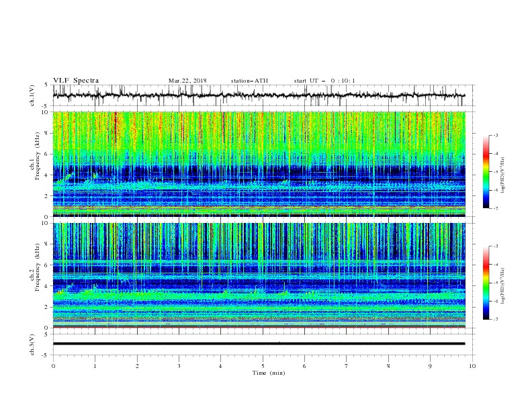Image resolution: width=532 pixels, height=411 pixels.
Task: Click time axis end tick label "10"
Action: (472, 366)
